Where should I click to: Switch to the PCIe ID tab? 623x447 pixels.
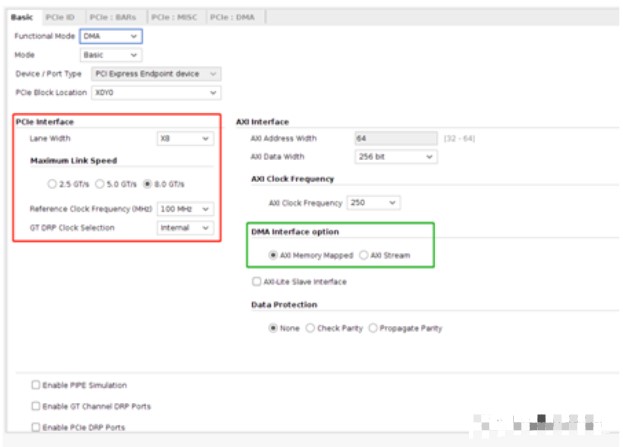click(60, 17)
